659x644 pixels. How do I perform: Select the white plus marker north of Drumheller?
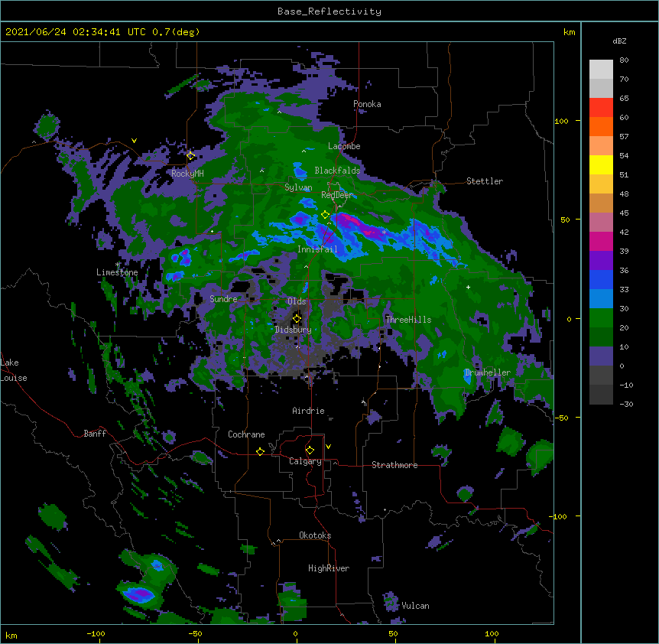468,287
